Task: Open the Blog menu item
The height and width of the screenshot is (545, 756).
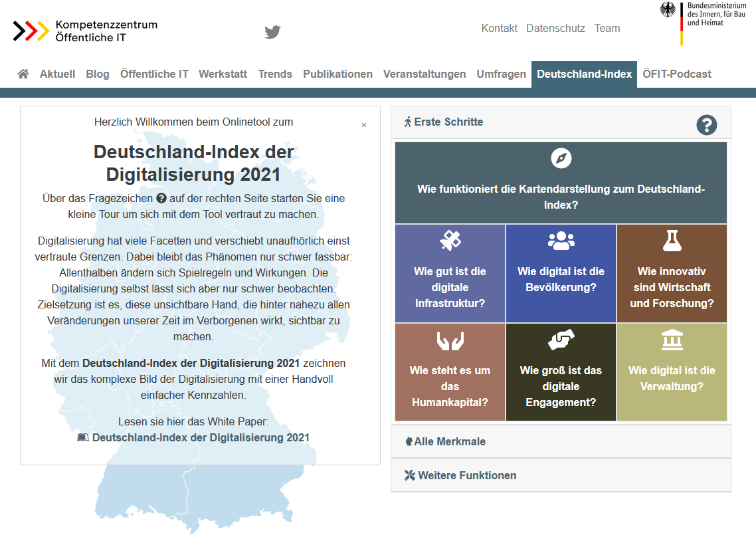Action: pos(98,74)
